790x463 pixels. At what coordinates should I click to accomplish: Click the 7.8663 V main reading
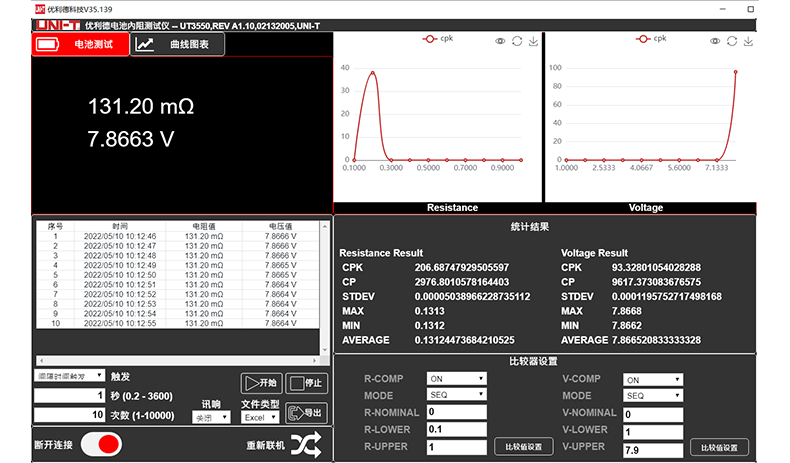coord(130,139)
